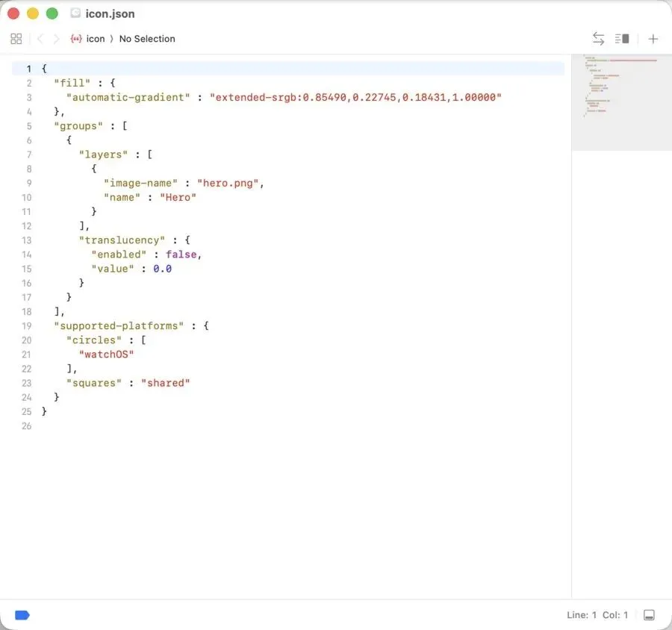
Task: Click the "fill" key
Action: 72,83
